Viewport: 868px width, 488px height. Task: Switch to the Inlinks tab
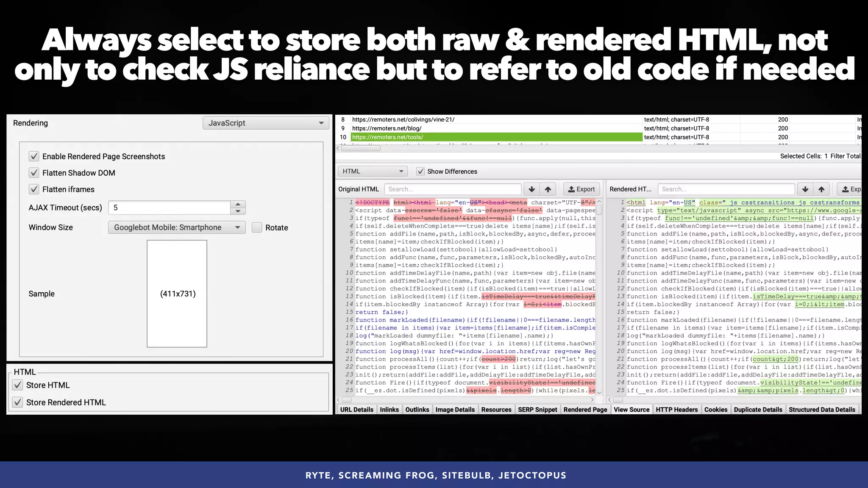[x=389, y=410]
